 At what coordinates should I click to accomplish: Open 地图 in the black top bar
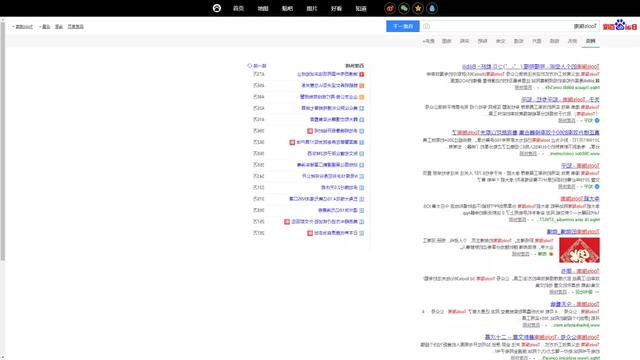point(263,8)
